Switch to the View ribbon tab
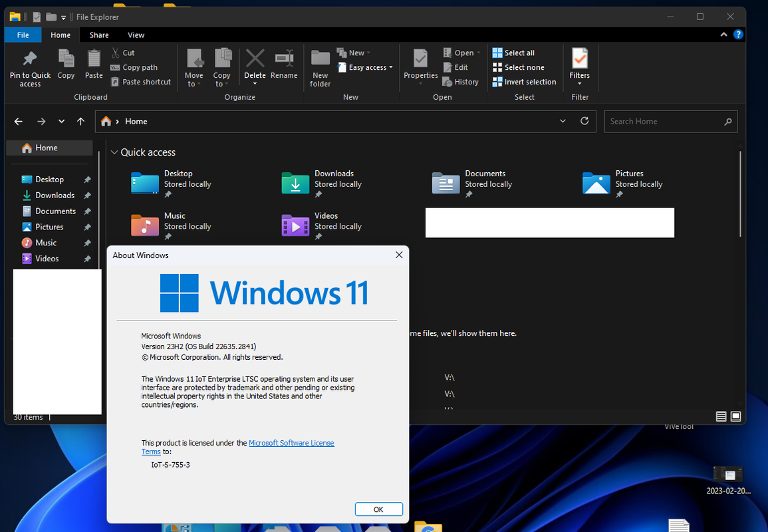This screenshot has width=768, height=532. 136,35
